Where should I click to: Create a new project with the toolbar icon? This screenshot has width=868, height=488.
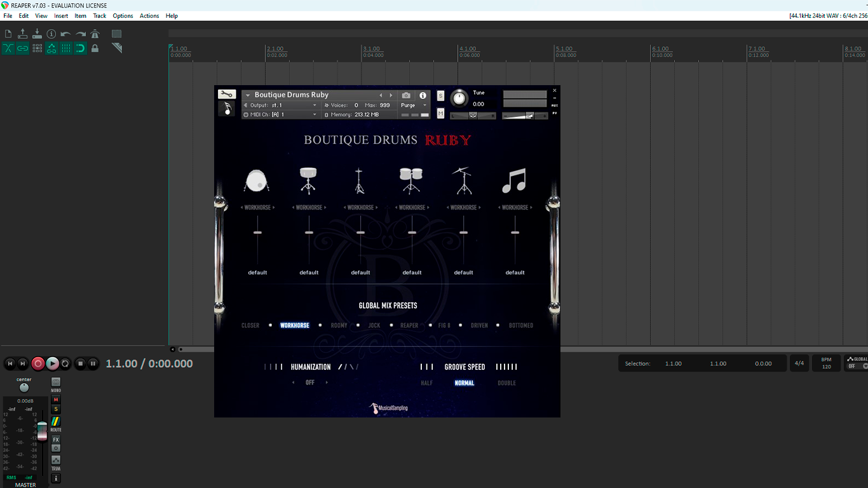[x=8, y=34]
